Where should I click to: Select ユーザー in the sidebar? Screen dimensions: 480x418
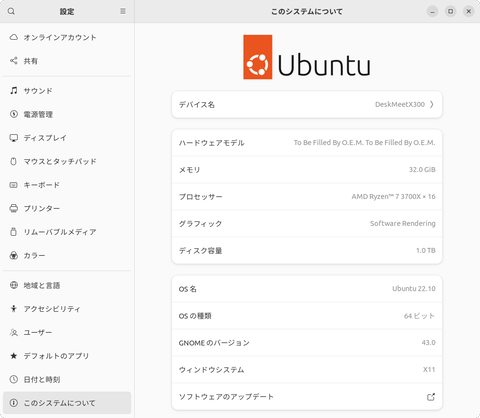(67, 332)
